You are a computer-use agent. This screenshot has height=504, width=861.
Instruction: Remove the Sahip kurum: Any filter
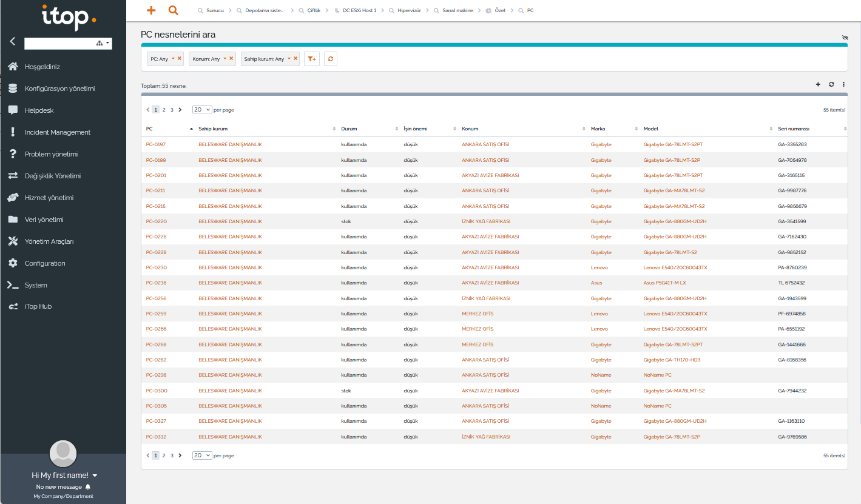point(295,58)
